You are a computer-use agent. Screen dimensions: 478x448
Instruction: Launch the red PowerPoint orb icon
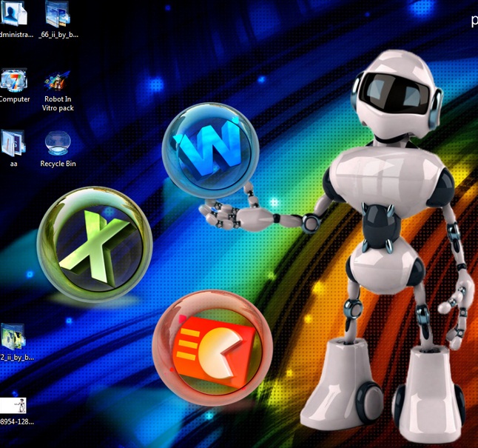tap(212, 348)
